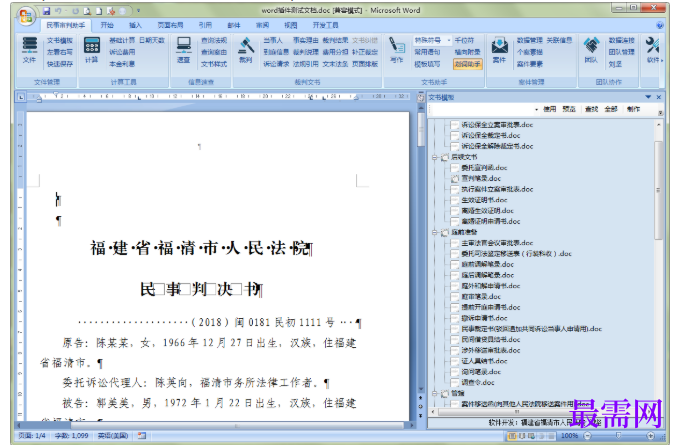Undo via quick access toolbar

59,10
